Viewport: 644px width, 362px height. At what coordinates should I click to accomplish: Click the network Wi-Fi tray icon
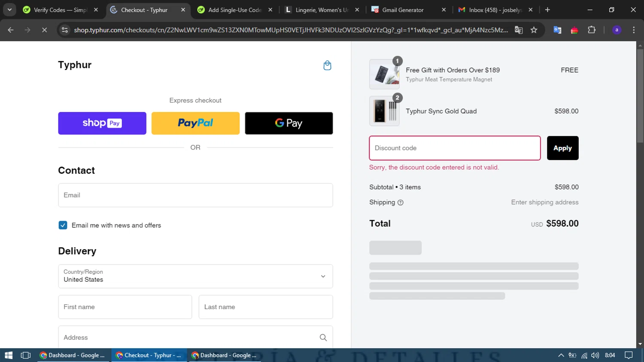tap(584, 355)
